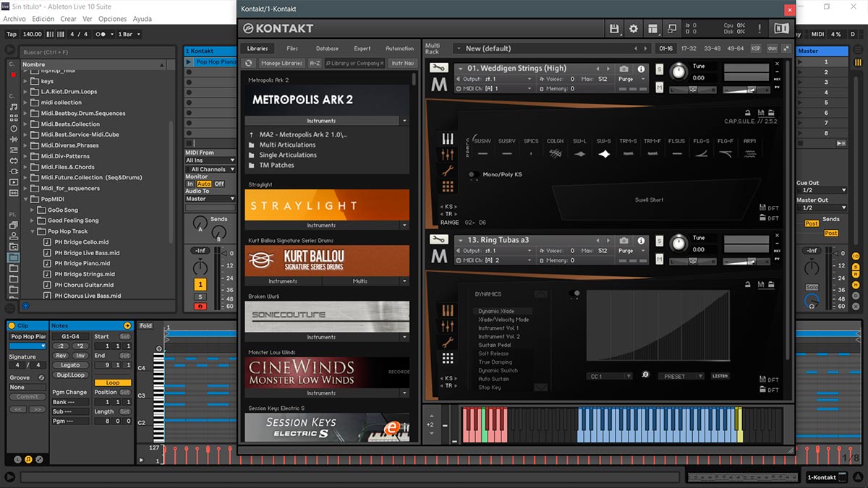Switch to the Files tab in Kontakt browser
Image resolution: width=868 pixels, height=488 pixels.
point(292,48)
